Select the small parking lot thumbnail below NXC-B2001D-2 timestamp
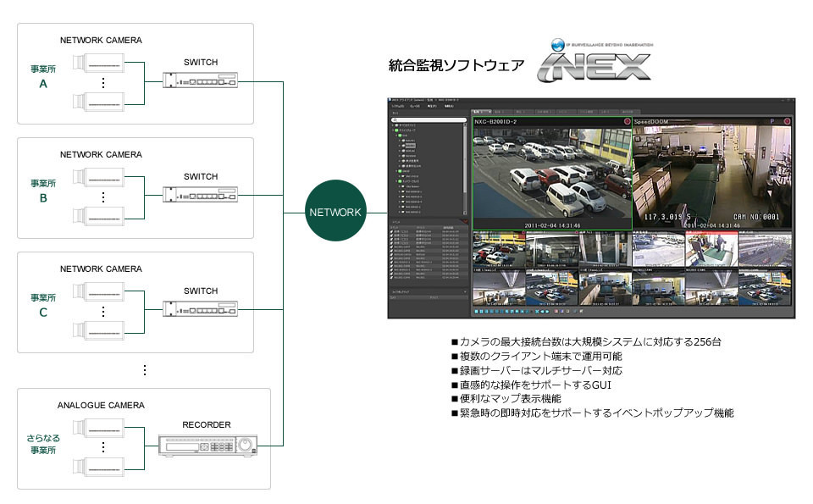This screenshot has width=813, height=504. click(x=499, y=249)
